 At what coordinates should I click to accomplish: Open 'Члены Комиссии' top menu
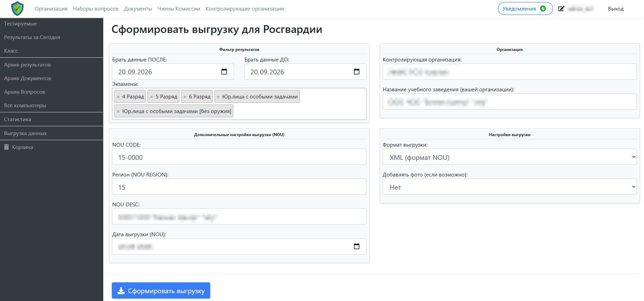(179, 9)
